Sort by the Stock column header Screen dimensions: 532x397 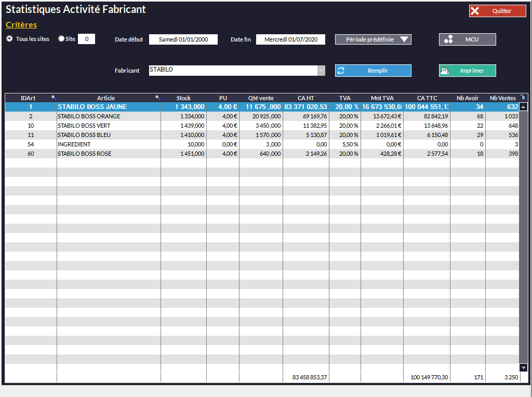[183, 98]
